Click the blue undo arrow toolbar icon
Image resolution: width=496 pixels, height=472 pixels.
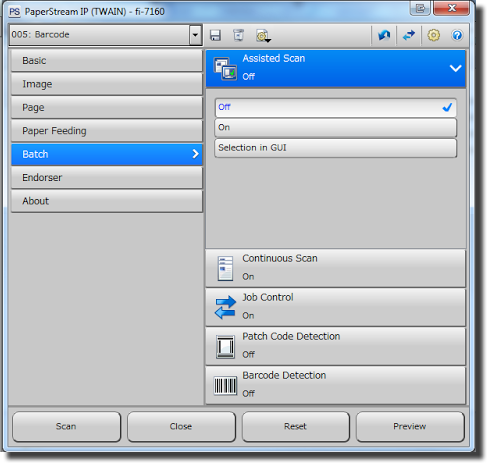tap(384, 35)
